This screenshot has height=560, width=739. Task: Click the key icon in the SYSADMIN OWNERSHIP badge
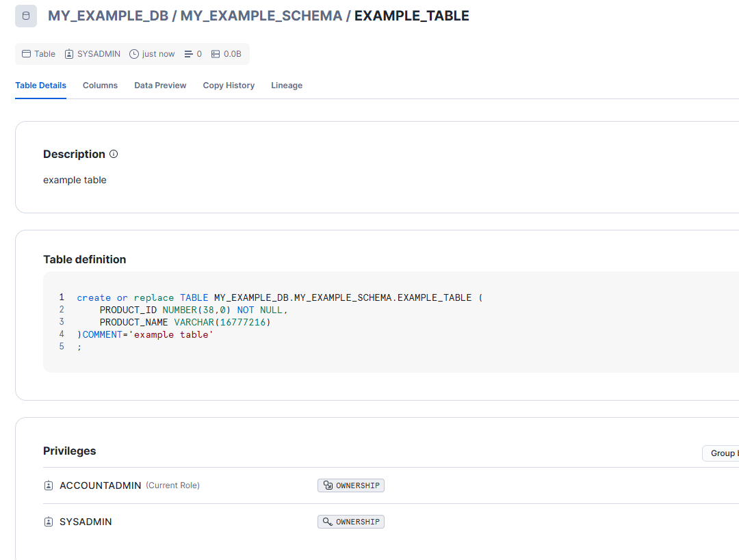(328, 522)
